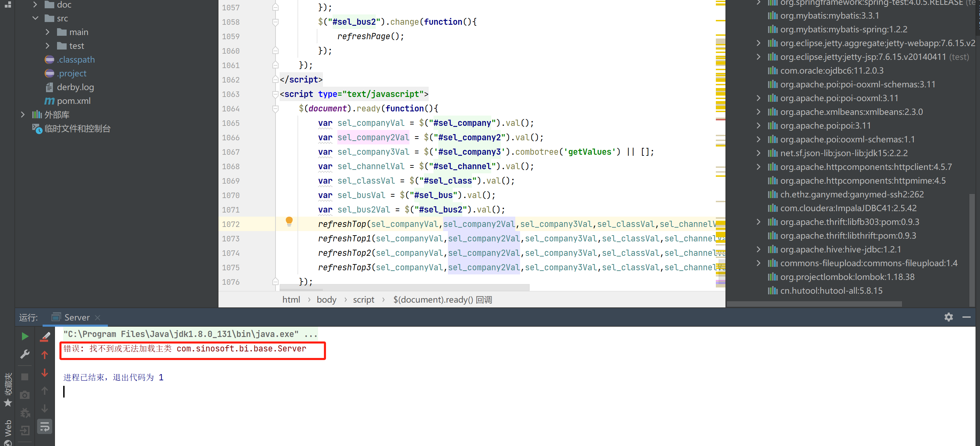Screen dimensions: 980x446
Task: Fold the document ready function at line 1064
Action: (275, 109)
